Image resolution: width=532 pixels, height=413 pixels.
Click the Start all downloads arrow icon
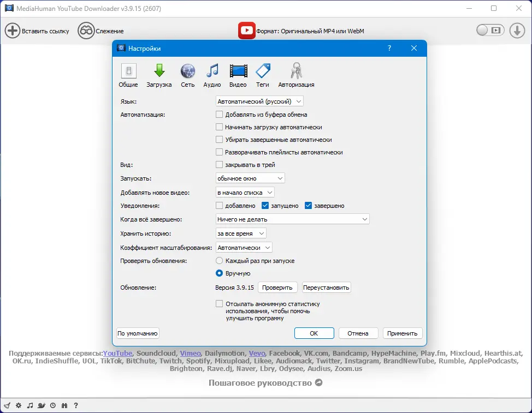pyautogui.click(x=517, y=31)
